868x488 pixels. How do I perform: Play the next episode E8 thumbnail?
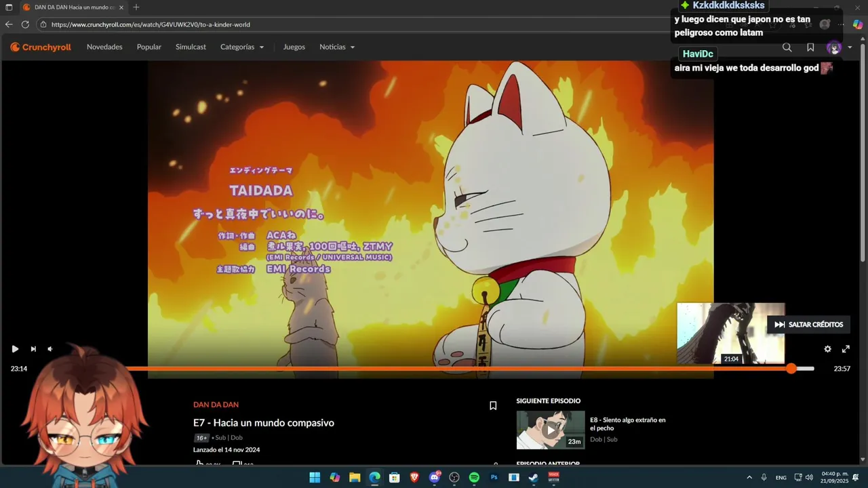551,430
